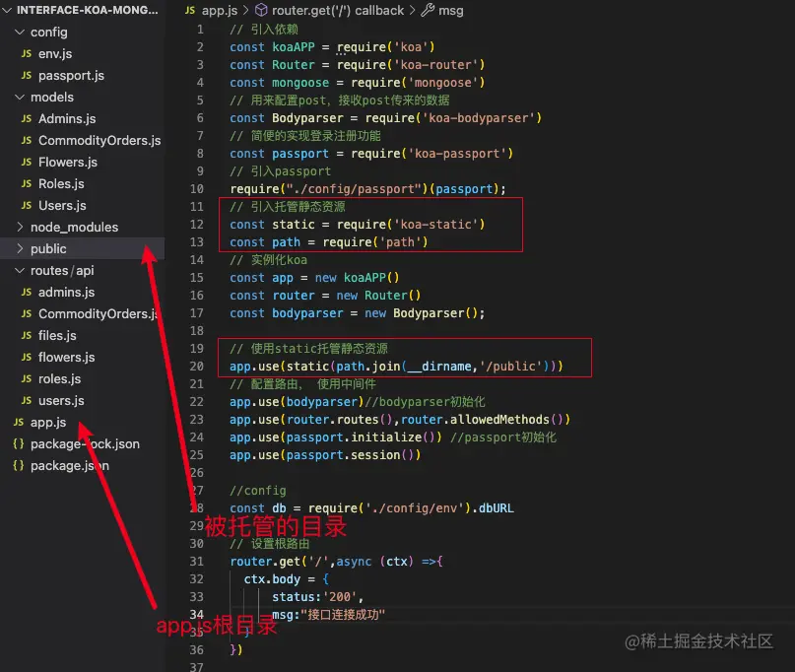The height and width of the screenshot is (672, 795).
Task: Collapse the routes/api folder chevron
Action: (20, 270)
